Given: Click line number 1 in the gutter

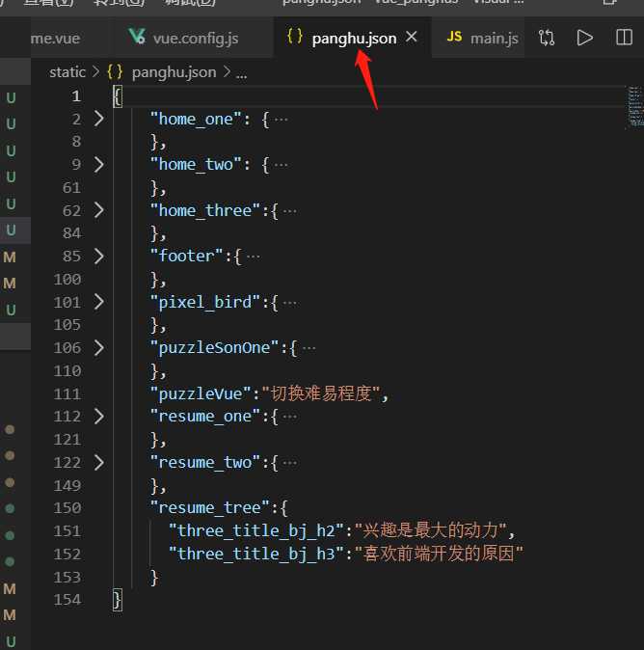Looking at the screenshot, I should (x=76, y=96).
